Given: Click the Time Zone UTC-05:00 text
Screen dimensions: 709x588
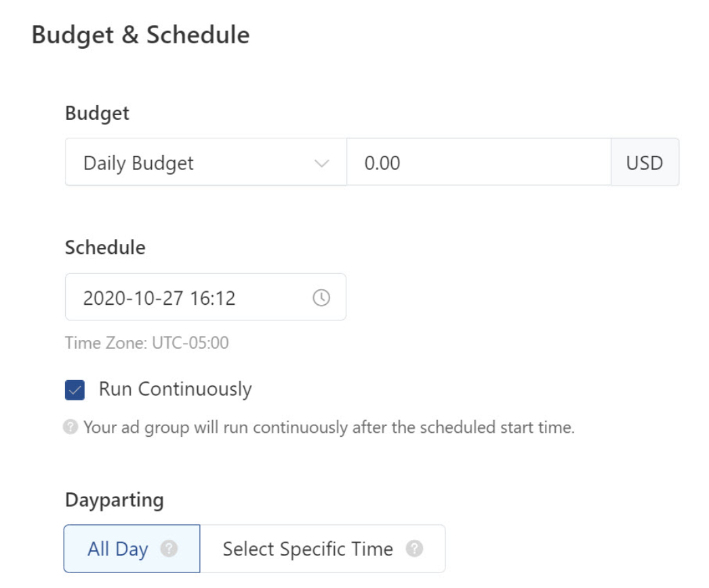Looking at the screenshot, I should pos(147,343).
